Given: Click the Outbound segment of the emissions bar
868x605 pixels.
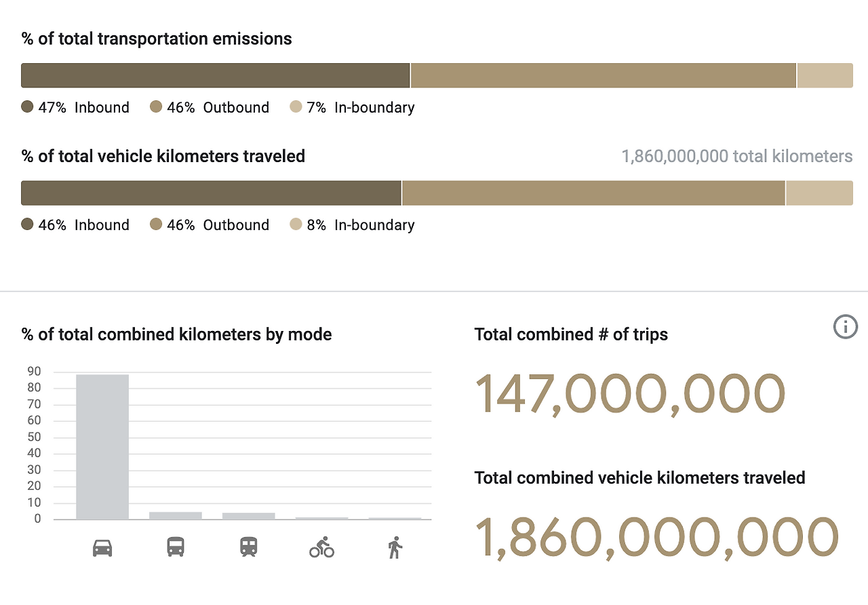Looking at the screenshot, I should pos(603,75).
